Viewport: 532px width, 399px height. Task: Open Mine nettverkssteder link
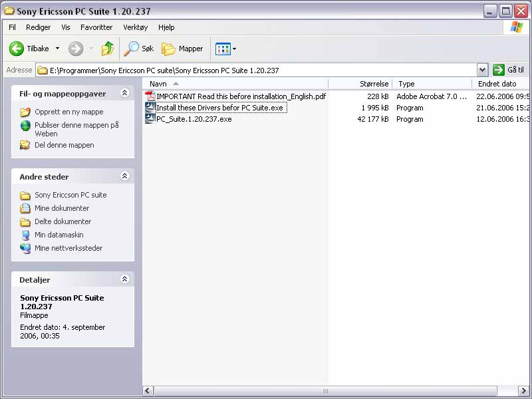tap(68, 248)
